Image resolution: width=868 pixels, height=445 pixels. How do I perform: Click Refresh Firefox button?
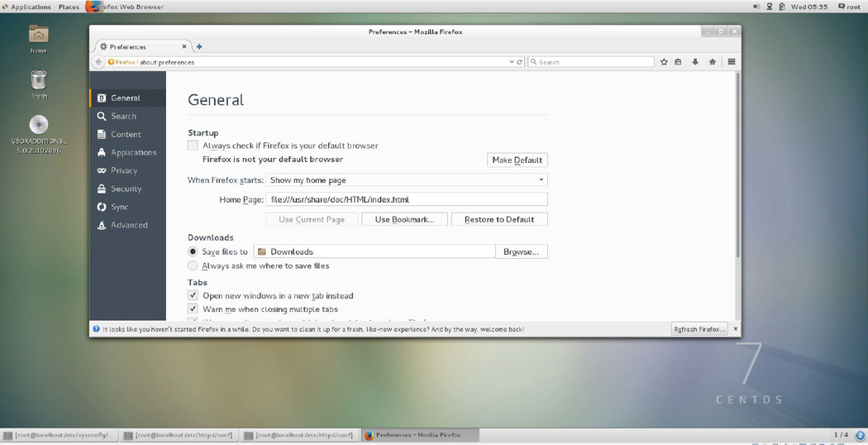pyautogui.click(x=699, y=329)
